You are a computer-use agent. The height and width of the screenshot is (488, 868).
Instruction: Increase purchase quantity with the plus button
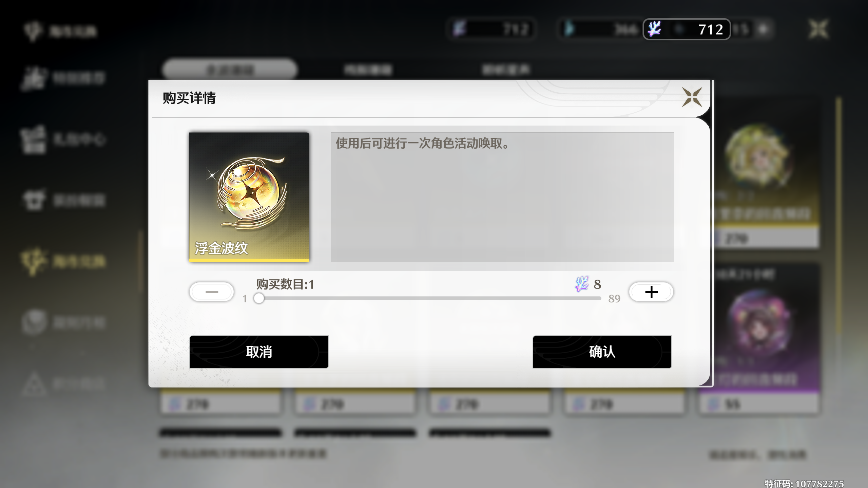651,292
